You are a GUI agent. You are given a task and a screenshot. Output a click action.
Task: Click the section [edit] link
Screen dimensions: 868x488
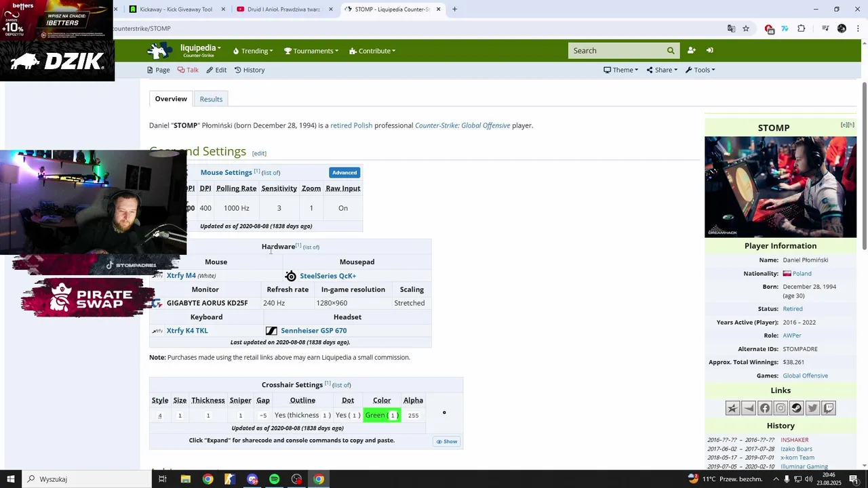point(259,153)
